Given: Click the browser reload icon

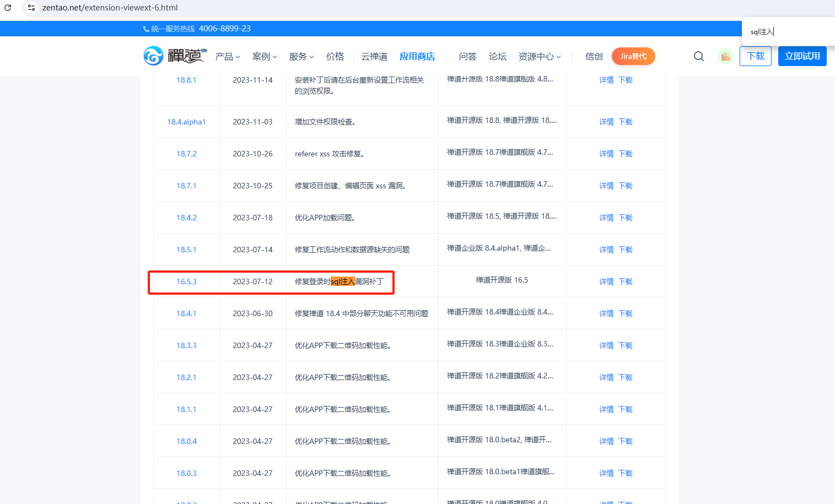Looking at the screenshot, I should tap(8, 8).
